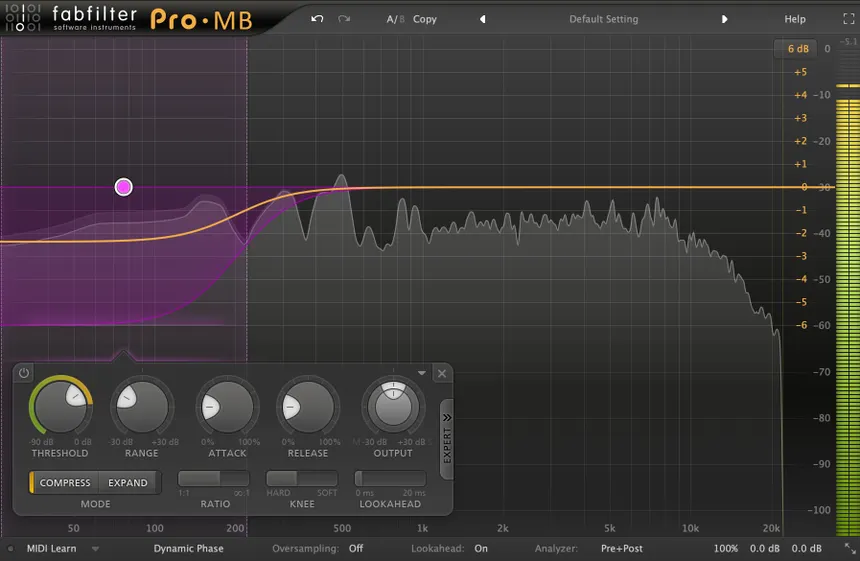Close the band controls panel
This screenshot has height=561, width=860.
[x=442, y=373]
